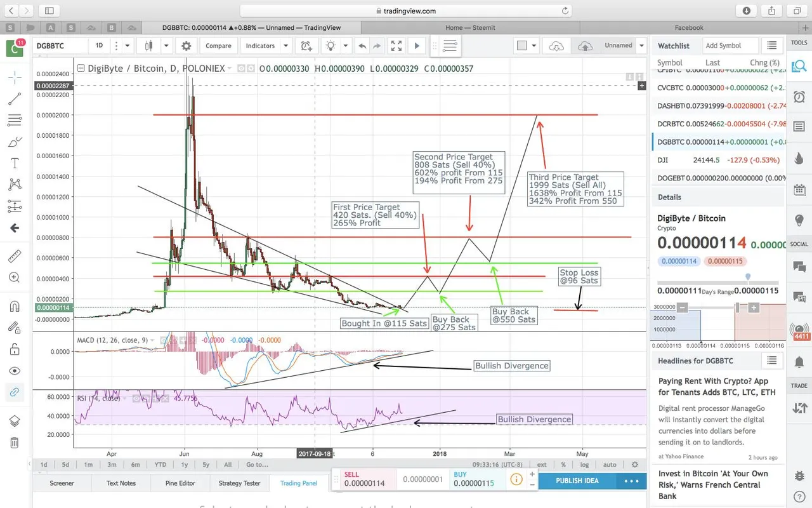Viewport: 812px width, 508px height.
Task: Open the chart patterns tool
Action: coord(15,185)
